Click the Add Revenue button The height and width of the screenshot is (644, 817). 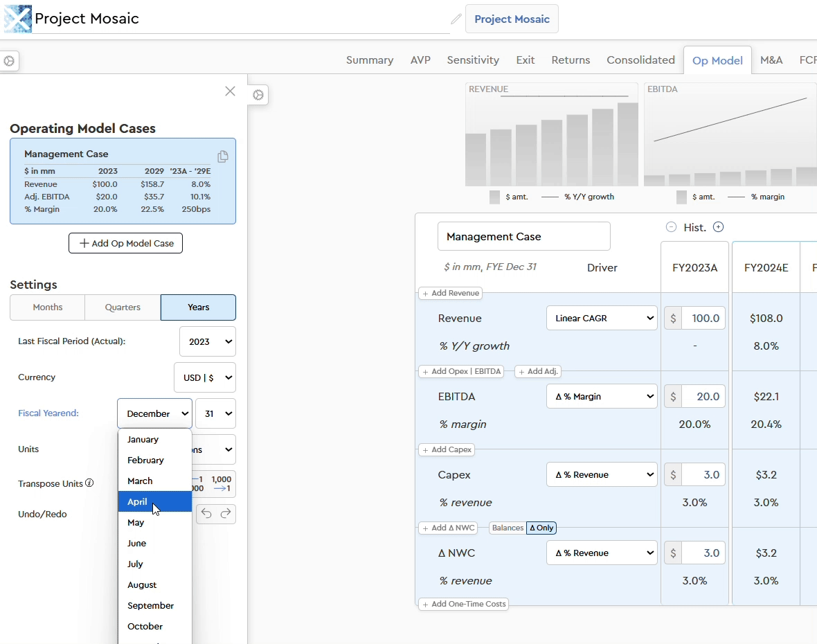[451, 293]
